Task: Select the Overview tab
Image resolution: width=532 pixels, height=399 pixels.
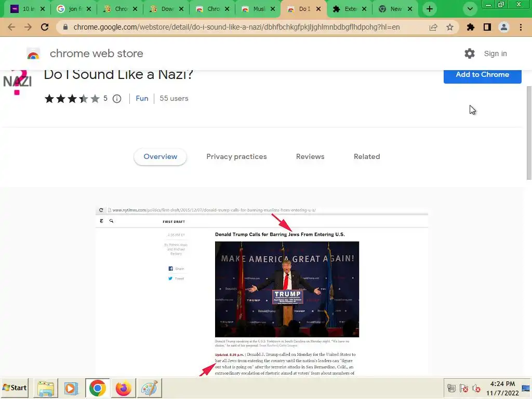Action: tap(160, 157)
